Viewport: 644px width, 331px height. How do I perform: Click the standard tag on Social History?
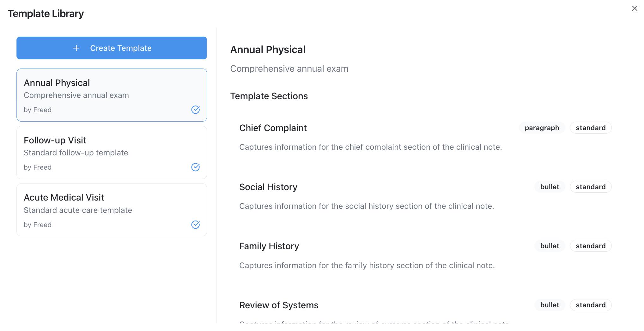pyautogui.click(x=591, y=187)
